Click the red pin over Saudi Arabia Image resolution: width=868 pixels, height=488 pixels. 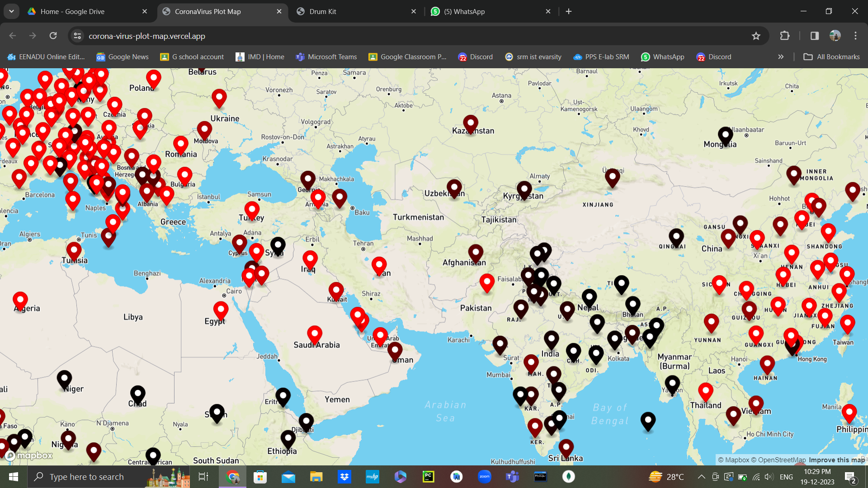[315, 334]
